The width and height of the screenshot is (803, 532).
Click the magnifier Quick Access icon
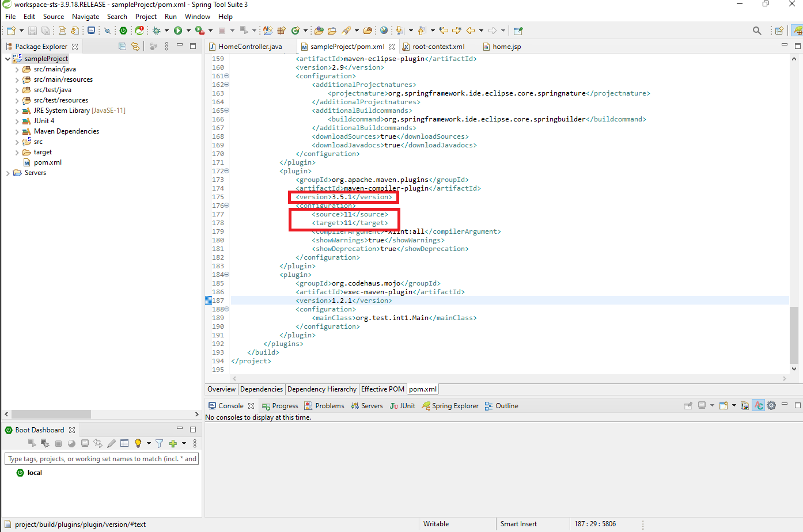click(757, 31)
